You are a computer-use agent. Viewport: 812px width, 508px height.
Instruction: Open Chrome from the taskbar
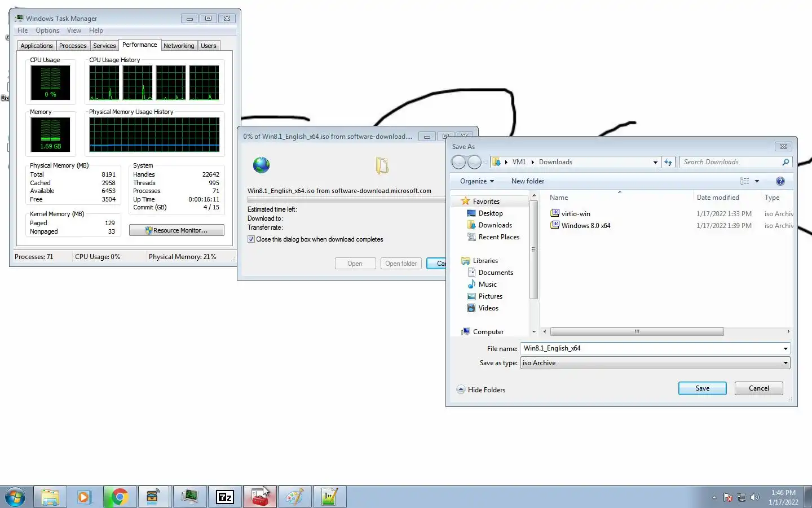pyautogui.click(x=119, y=497)
